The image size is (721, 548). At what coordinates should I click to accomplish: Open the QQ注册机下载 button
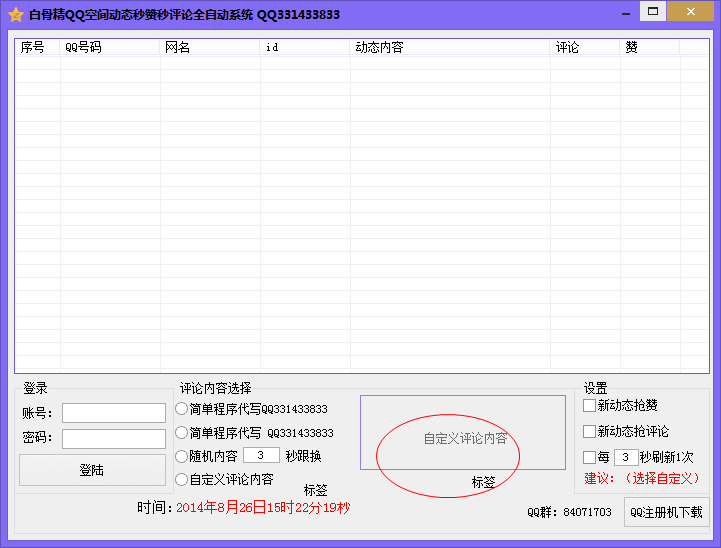click(x=666, y=512)
